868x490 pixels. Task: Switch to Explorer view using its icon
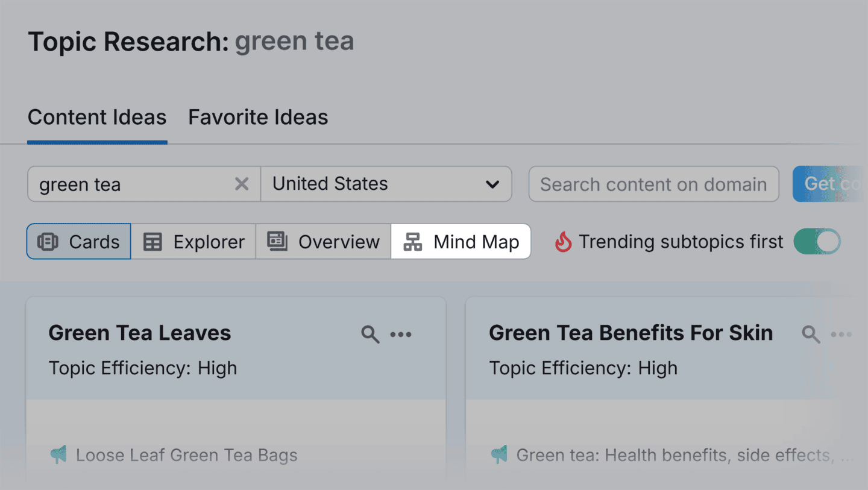pyautogui.click(x=152, y=241)
